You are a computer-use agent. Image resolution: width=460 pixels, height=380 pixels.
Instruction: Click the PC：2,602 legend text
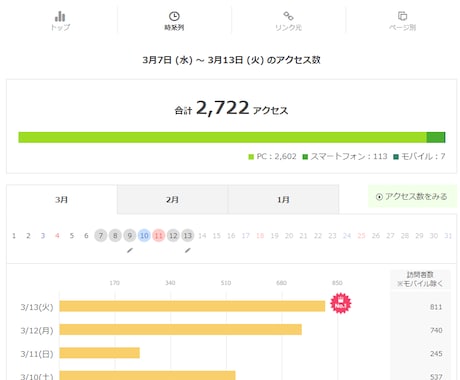tap(276, 156)
